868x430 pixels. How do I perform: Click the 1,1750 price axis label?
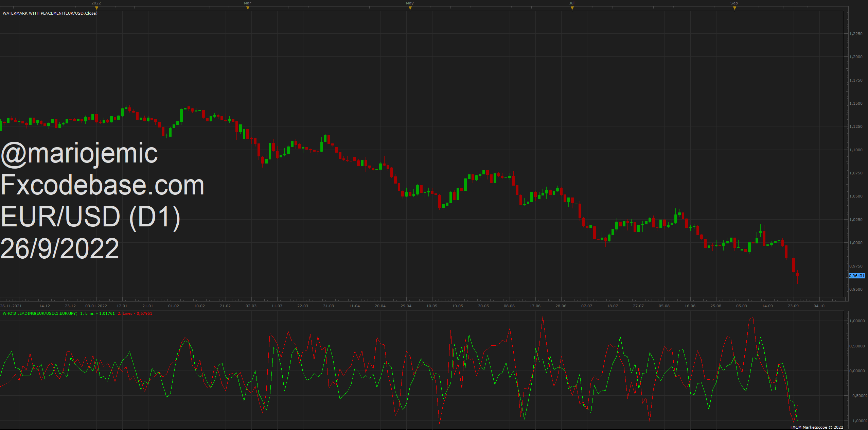coord(856,80)
